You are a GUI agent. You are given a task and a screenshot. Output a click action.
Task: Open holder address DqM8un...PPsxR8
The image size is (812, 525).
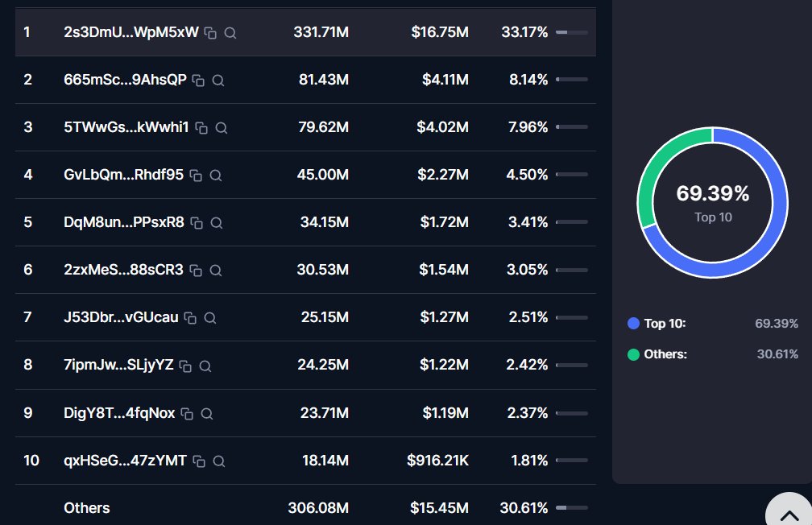pyautogui.click(x=124, y=222)
